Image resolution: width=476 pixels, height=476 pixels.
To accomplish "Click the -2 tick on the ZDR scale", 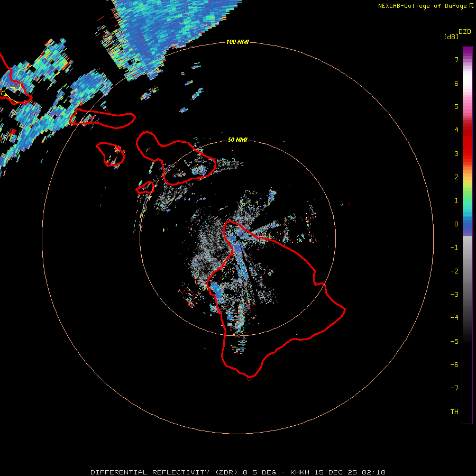I will pyautogui.click(x=454, y=271).
